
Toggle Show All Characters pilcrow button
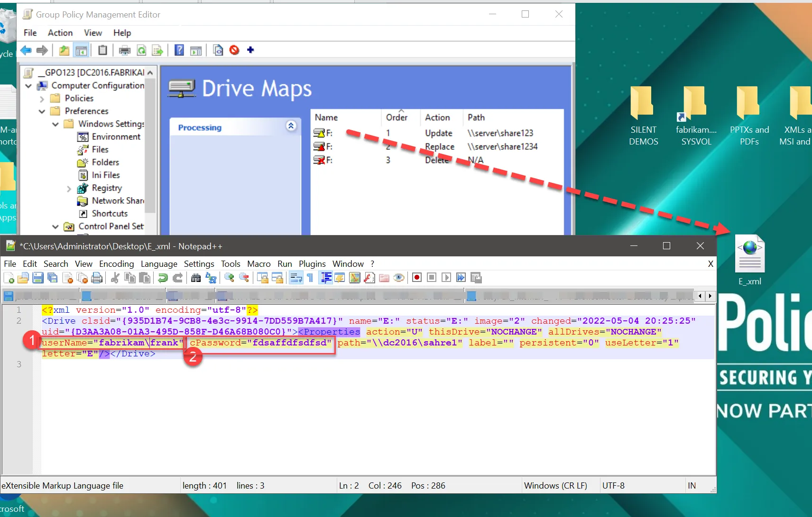pyautogui.click(x=310, y=278)
